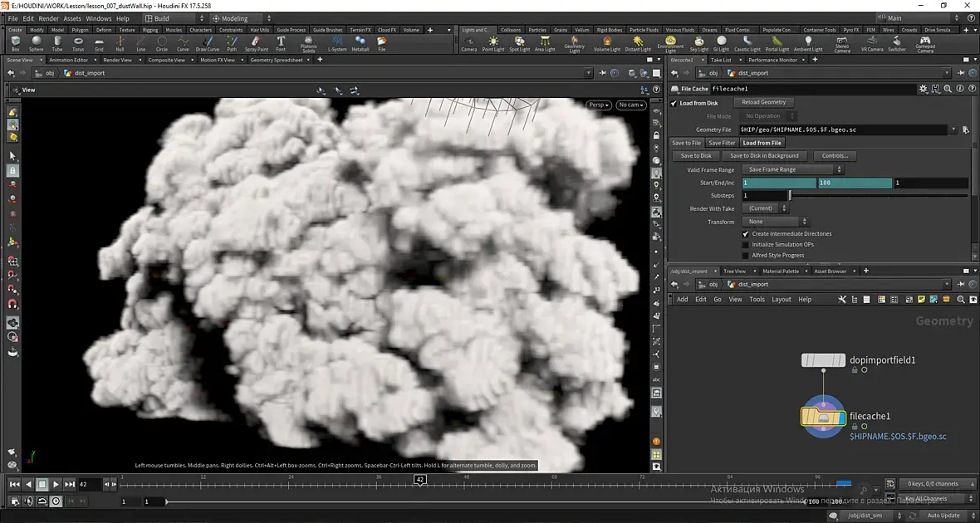Enable Initialize Simulation OPs checkbox
The height and width of the screenshot is (523, 980).
(x=745, y=244)
